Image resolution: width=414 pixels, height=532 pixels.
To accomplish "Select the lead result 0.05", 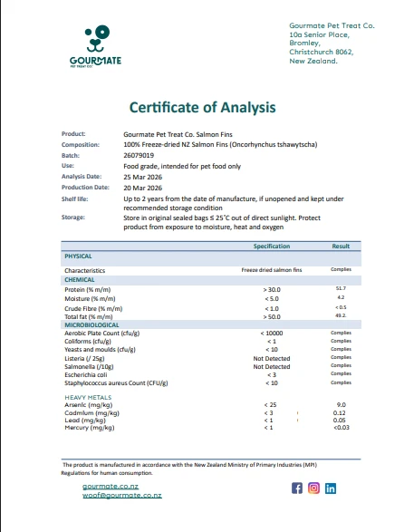I will [340, 421].
